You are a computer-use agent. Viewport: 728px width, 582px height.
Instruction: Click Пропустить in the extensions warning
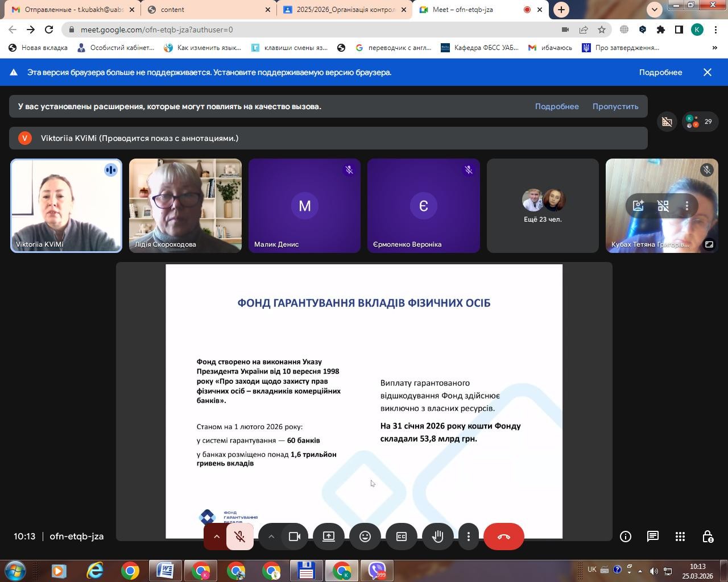[615, 106]
